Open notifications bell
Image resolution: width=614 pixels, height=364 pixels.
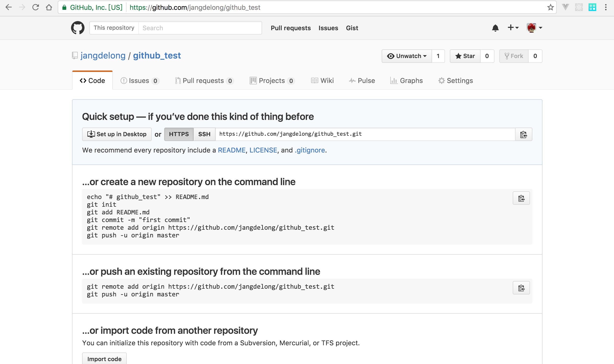tap(495, 28)
